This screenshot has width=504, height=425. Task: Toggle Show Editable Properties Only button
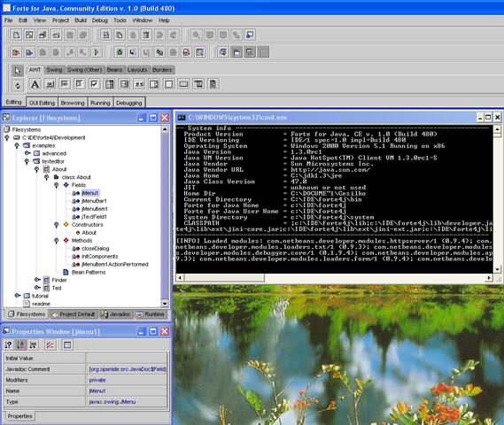coord(50,345)
